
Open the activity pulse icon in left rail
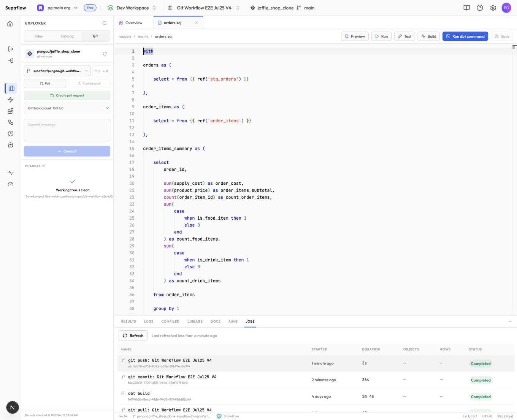pos(11,173)
